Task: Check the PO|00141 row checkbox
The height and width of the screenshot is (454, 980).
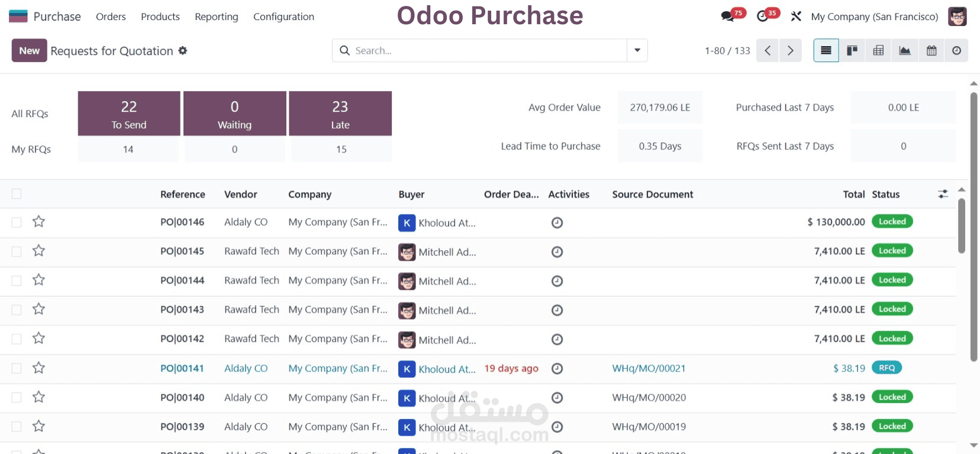Action: pyautogui.click(x=17, y=368)
